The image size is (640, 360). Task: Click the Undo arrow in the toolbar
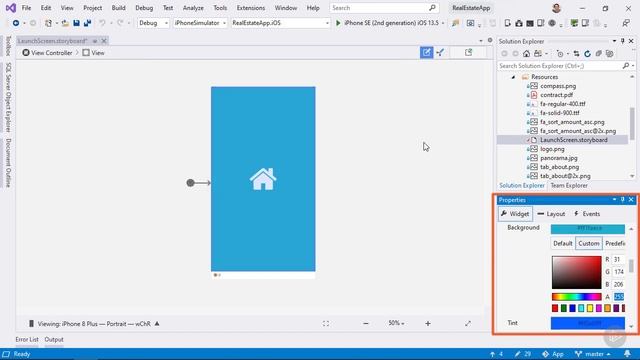(102, 23)
